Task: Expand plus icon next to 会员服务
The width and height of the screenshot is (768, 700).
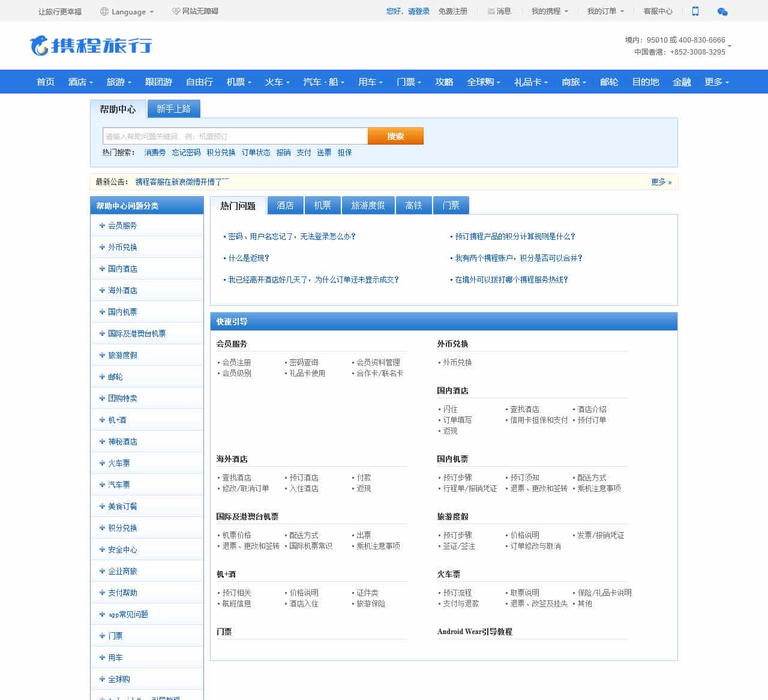Action: (102, 226)
